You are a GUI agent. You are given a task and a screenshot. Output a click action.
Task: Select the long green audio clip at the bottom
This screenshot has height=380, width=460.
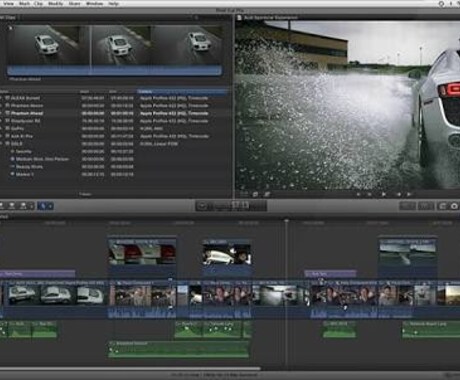coord(179,349)
